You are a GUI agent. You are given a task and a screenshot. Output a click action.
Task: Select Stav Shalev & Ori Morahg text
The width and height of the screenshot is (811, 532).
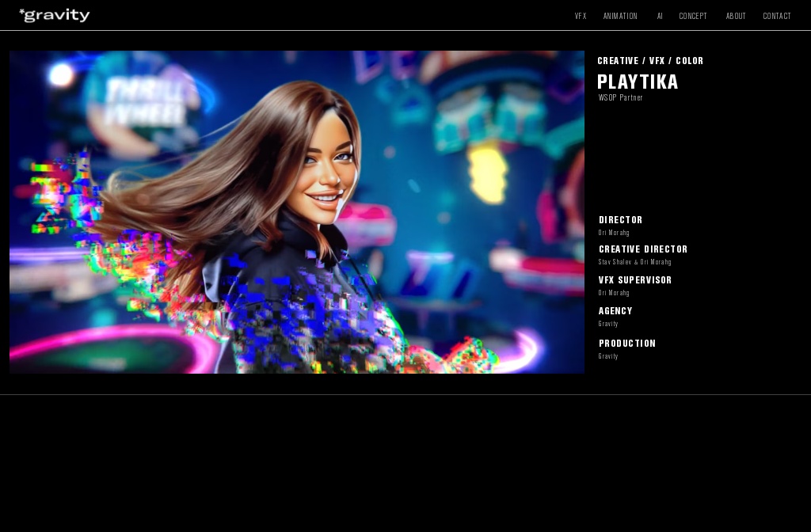[x=634, y=262]
